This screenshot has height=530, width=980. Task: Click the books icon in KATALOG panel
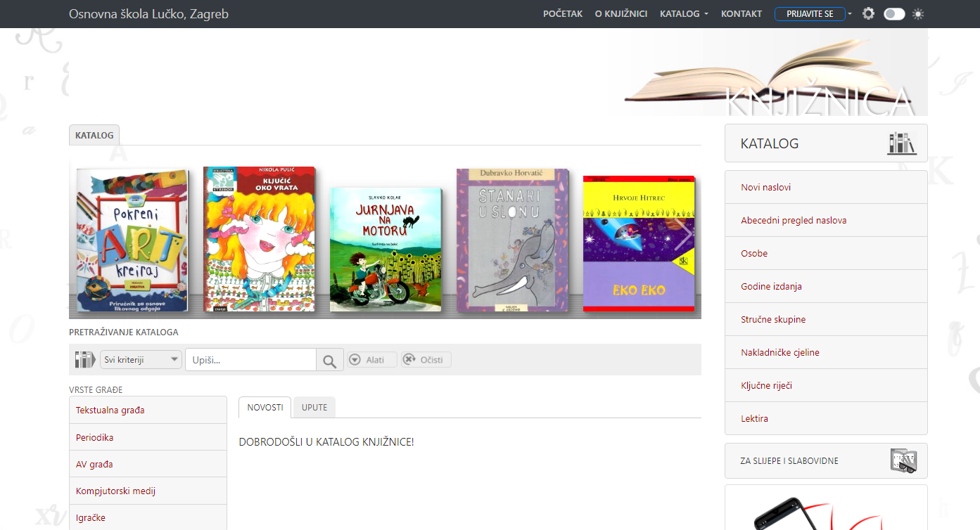pos(902,143)
